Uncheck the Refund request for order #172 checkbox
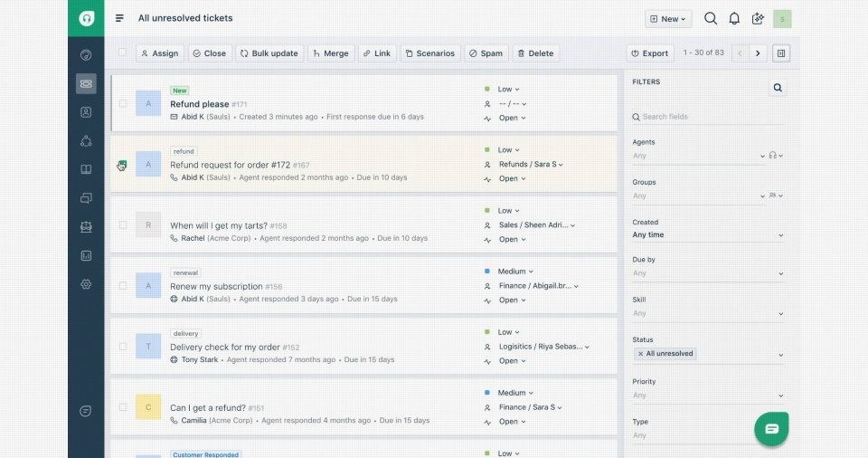This screenshot has height=458, width=868. click(122, 164)
